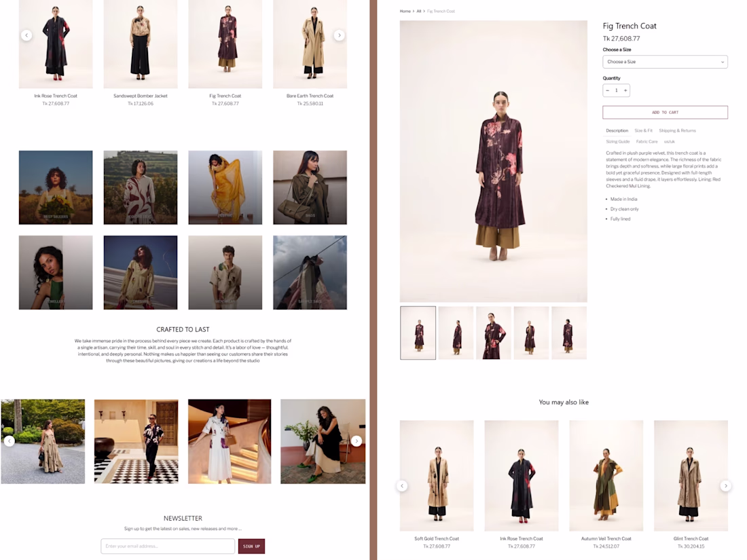Open the checkered floor customer photo
The height and width of the screenshot is (560, 747).
[x=136, y=441]
